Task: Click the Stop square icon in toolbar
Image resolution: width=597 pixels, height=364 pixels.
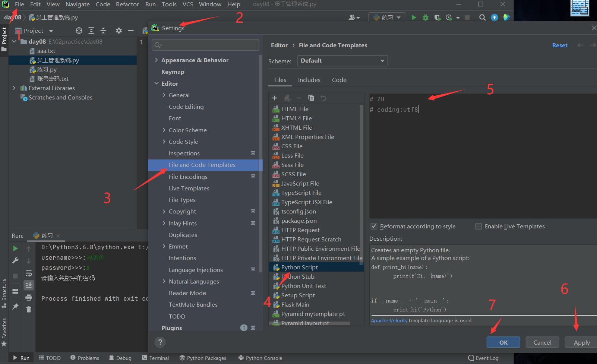Action: coord(467,18)
